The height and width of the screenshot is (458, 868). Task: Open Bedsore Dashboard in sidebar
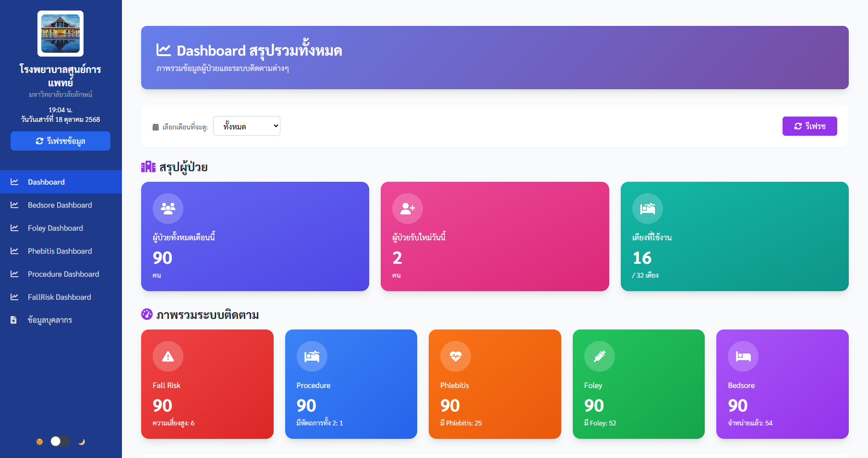pos(60,205)
